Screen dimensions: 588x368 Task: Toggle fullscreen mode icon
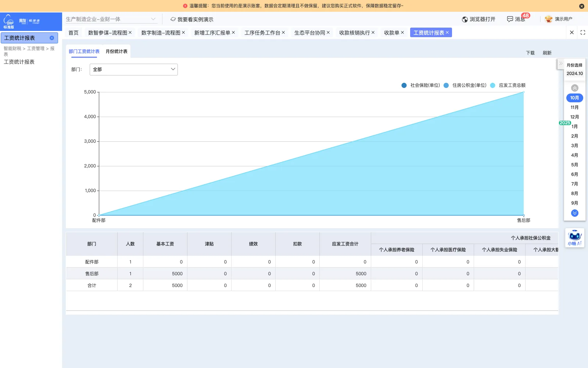click(583, 32)
